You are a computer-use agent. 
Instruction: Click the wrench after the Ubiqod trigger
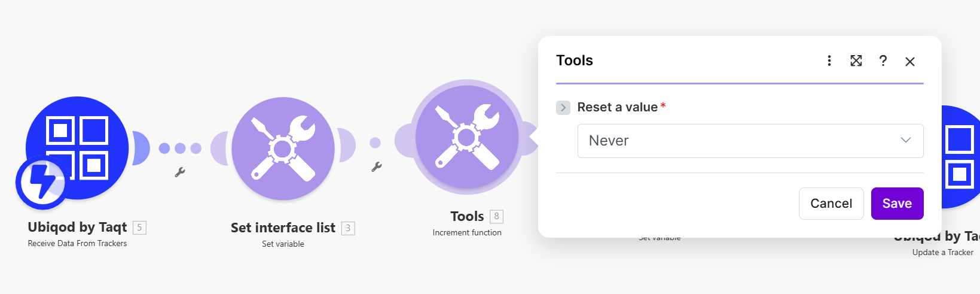pyautogui.click(x=179, y=172)
